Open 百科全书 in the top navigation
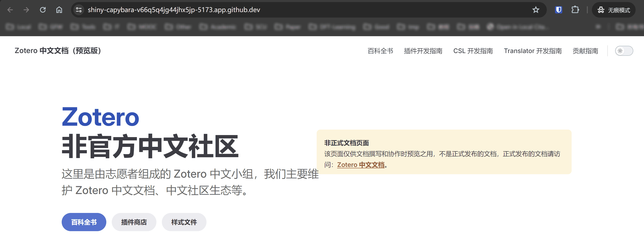 pyautogui.click(x=380, y=51)
